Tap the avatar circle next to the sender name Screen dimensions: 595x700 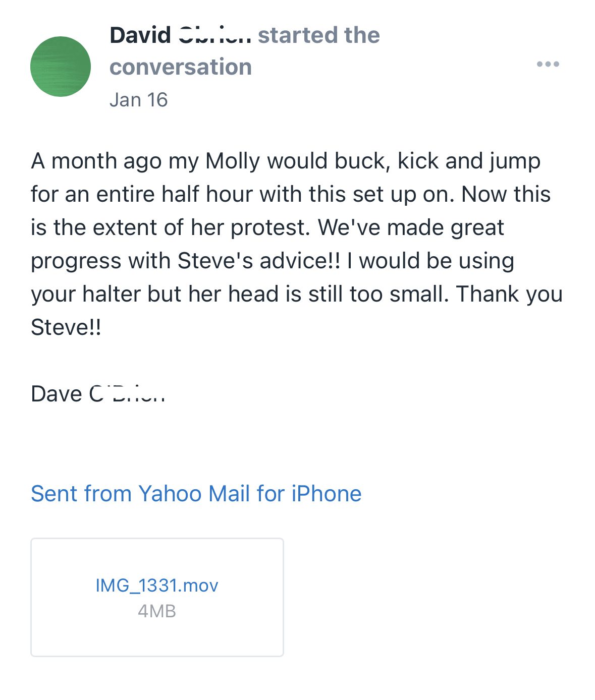(62, 67)
